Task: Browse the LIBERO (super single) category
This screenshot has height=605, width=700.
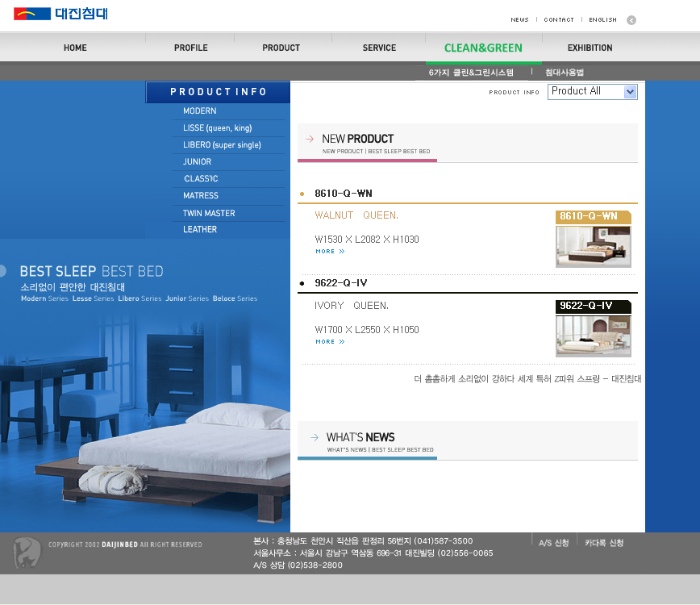Action: [x=222, y=145]
